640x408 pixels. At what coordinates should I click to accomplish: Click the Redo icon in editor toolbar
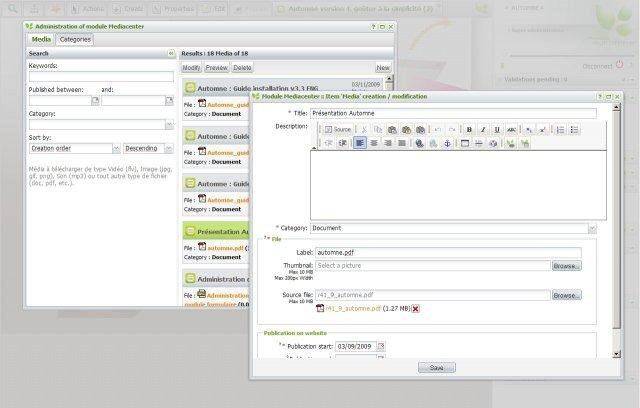coord(452,130)
